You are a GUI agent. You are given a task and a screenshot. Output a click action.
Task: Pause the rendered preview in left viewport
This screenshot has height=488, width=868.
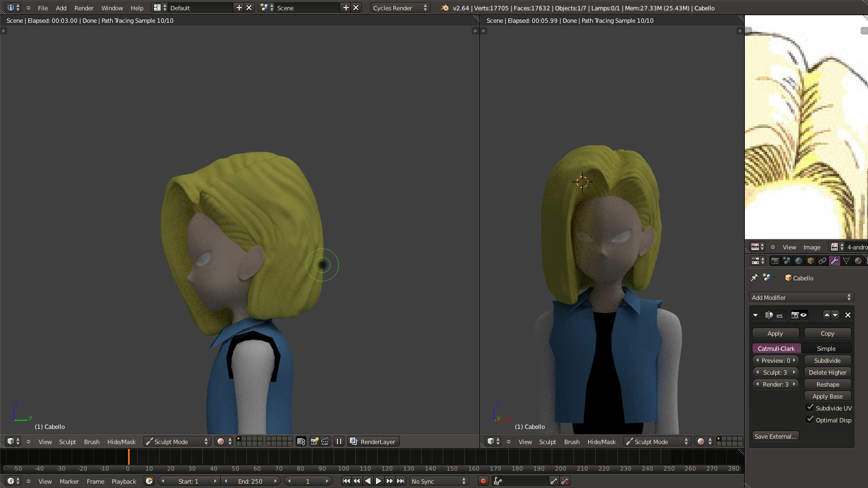pos(339,441)
